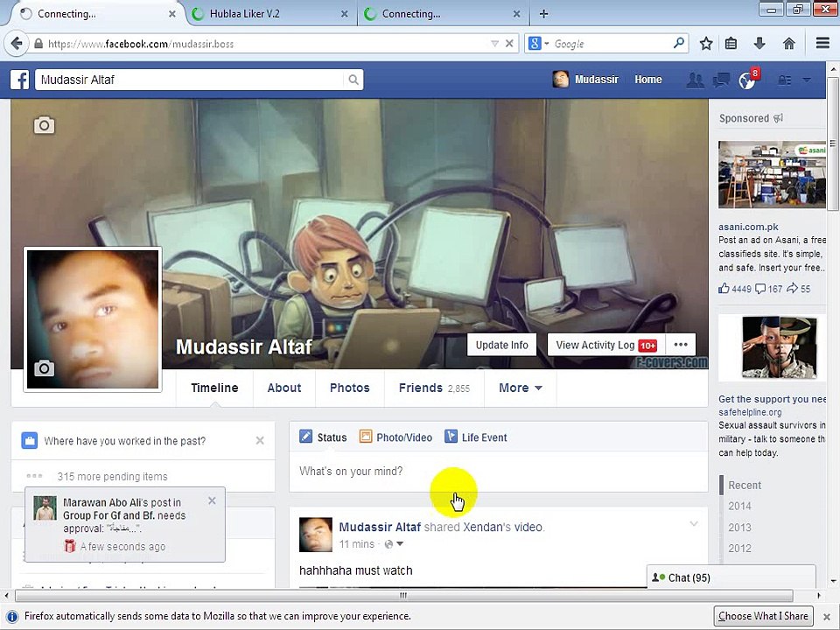This screenshot has width=840, height=630.
Task: Close the Hublaa Liker V.2 tab
Action: pos(345,14)
